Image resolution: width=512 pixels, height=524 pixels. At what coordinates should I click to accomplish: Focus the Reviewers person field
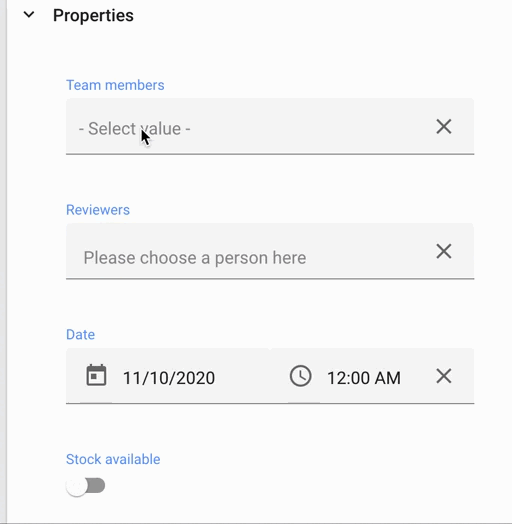pos(270,251)
